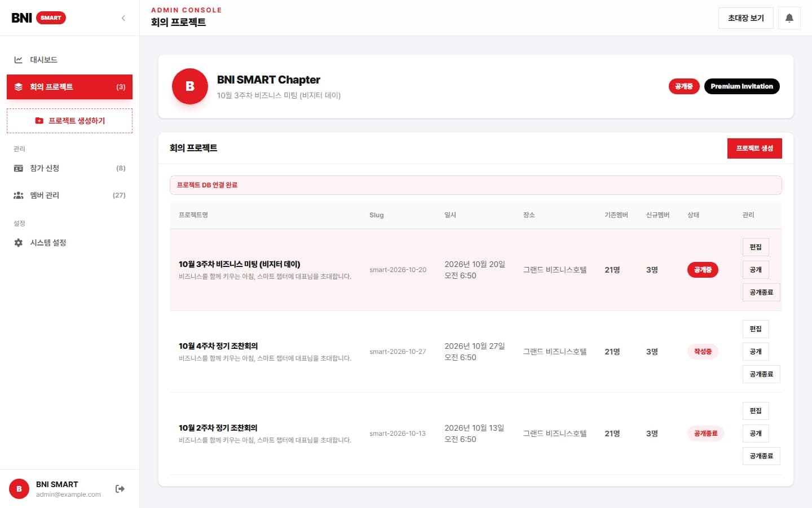Click the title 10월 2주차 정기 조찬회의
Image resolution: width=812 pixels, height=508 pixels.
(x=218, y=428)
